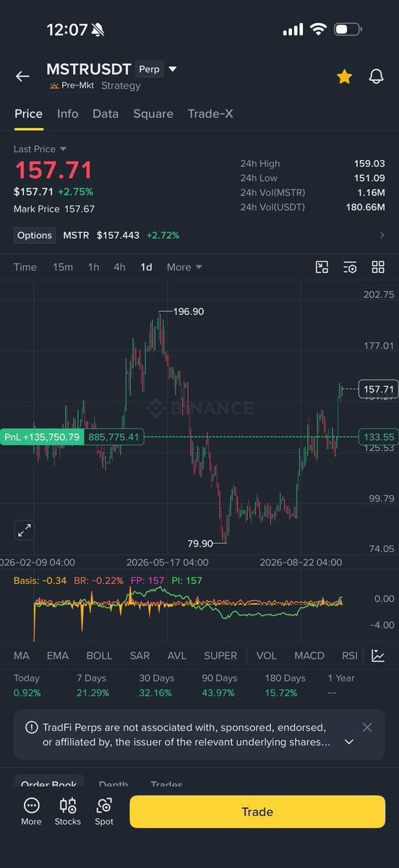Open chart settings icon

[x=350, y=267]
